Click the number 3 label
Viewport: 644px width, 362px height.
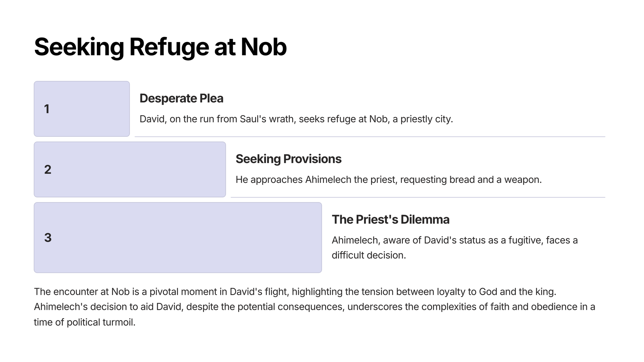point(48,238)
